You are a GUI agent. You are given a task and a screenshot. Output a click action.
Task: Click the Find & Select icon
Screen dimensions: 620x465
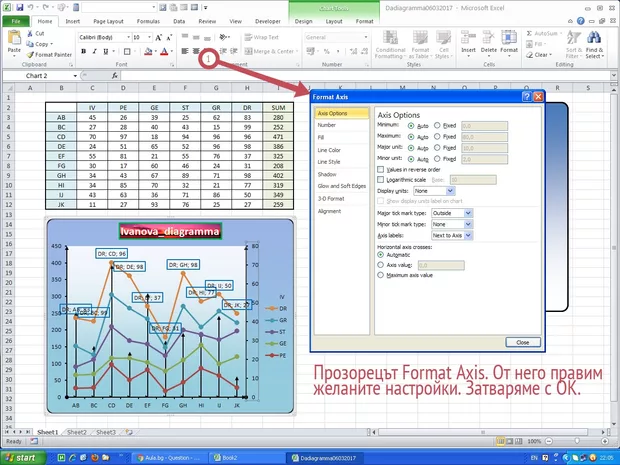[x=595, y=40]
